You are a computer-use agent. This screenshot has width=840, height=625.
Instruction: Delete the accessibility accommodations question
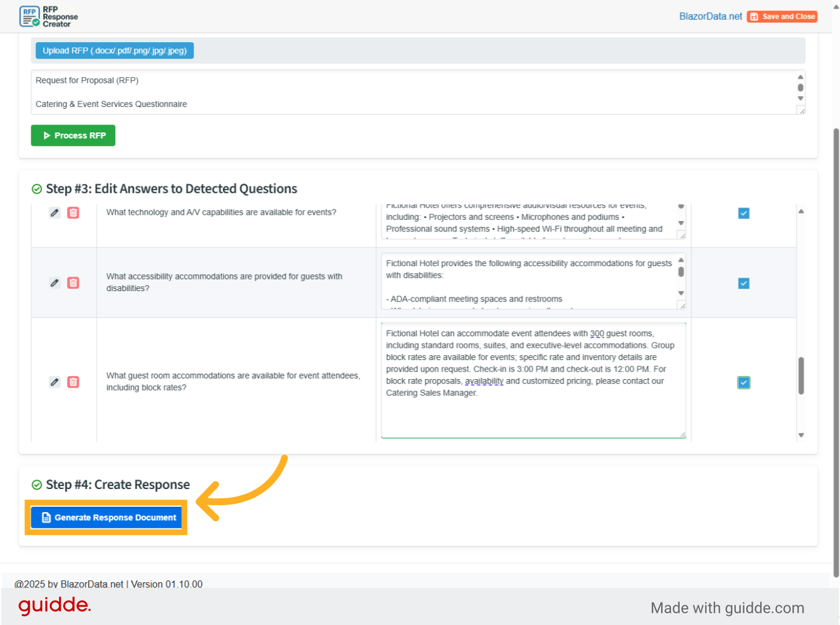click(x=73, y=282)
